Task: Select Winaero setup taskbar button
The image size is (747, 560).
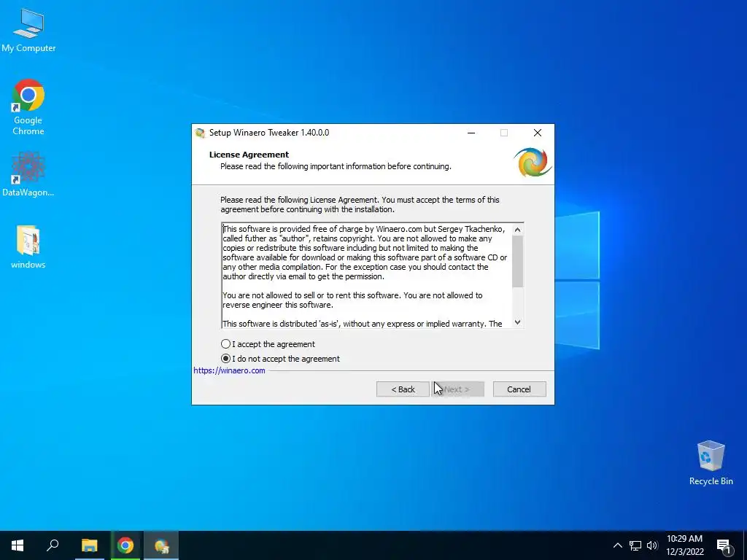Action: pyautogui.click(x=161, y=545)
